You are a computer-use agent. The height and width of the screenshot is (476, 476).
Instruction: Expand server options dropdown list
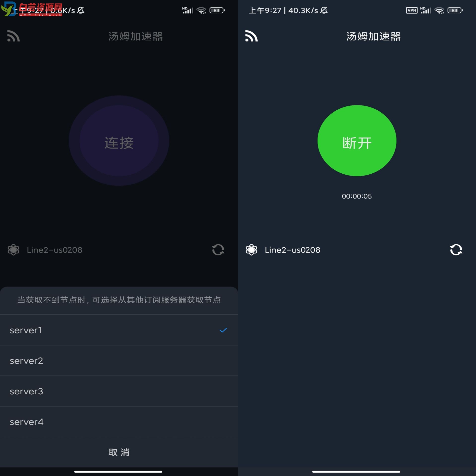pyautogui.click(x=119, y=250)
